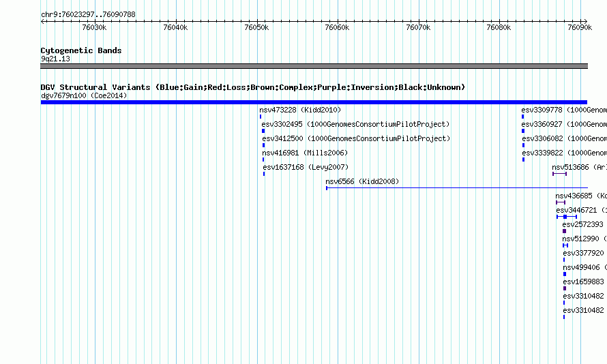Click blue square glyph under nsv499406

coord(565,274)
